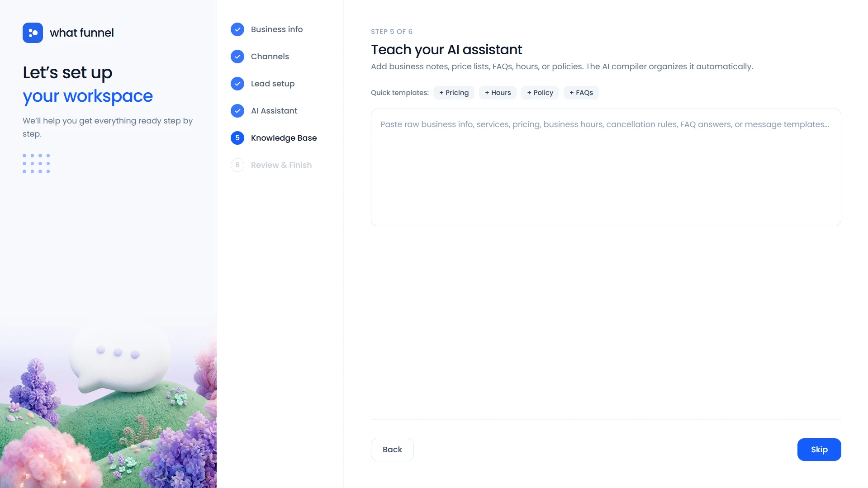Click the Business info checkmark icon
The height and width of the screenshot is (488, 868).
coord(237,29)
